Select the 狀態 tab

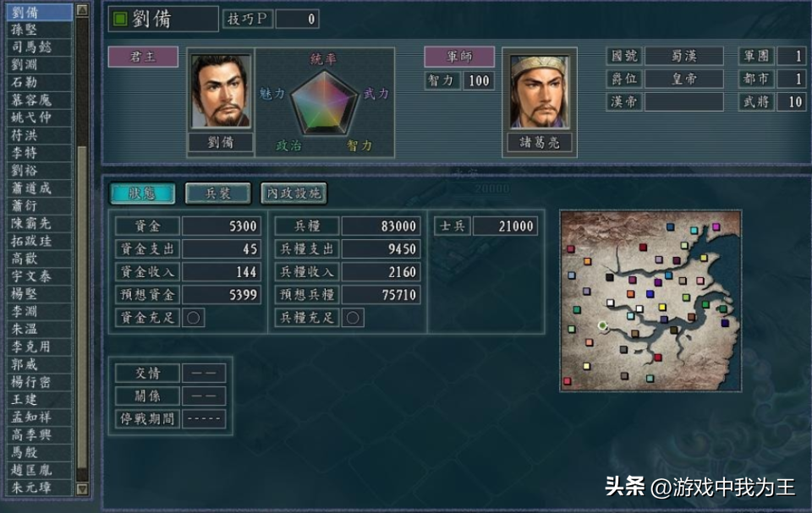[x=142, y=193]
